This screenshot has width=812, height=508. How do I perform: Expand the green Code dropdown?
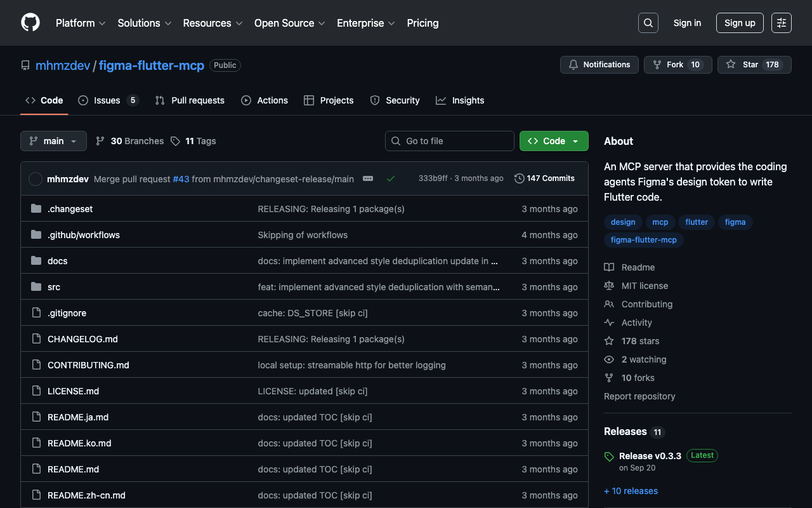(x=553, y=141)
